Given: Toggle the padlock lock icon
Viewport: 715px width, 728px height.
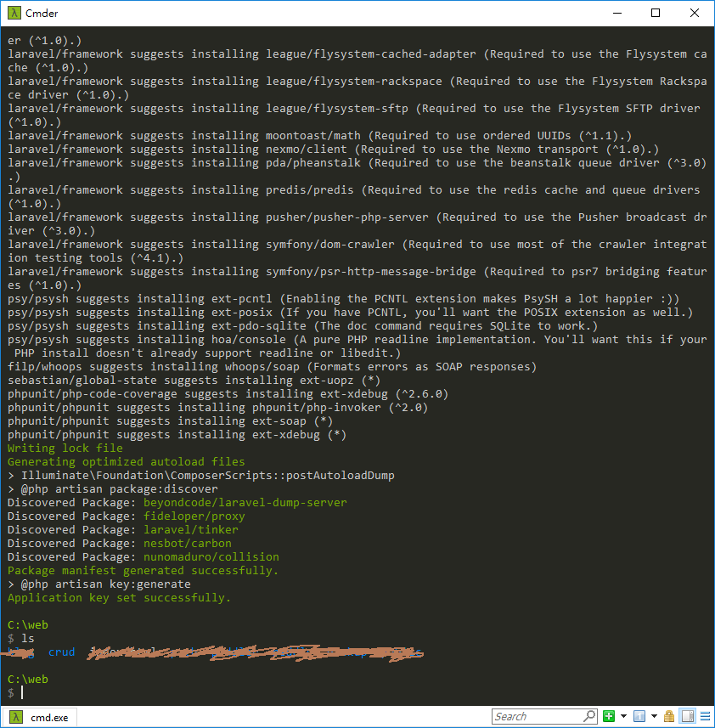Looking at the screenshot, I should pyautogui.click(x=669, y=716).
